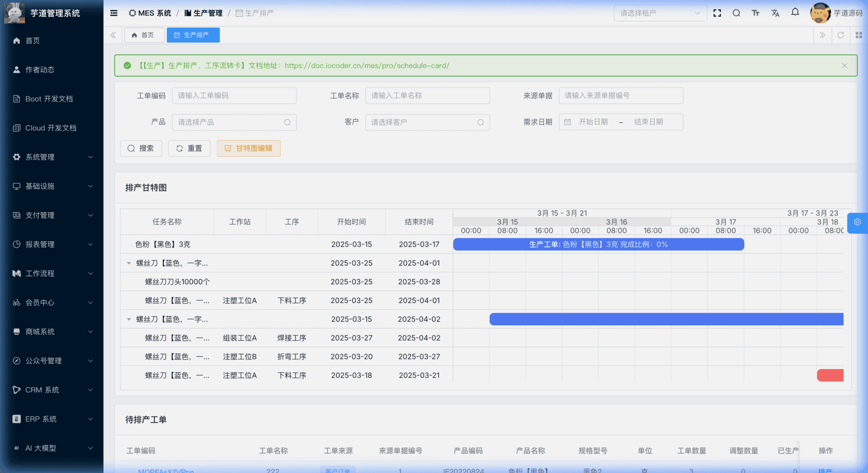Enter fullscreen mode via the top bar icon

pos(717,13)
